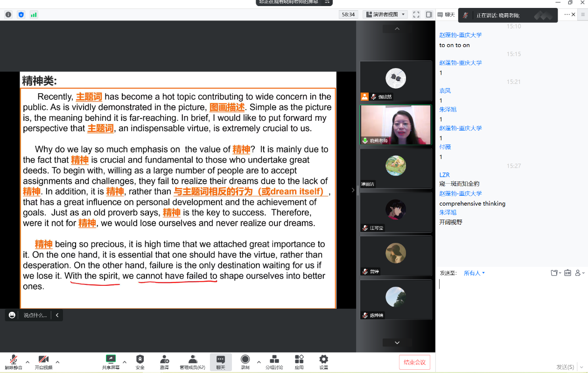Click the green network signal status icon
Screen dimensions: 588x373
[34, 14]
